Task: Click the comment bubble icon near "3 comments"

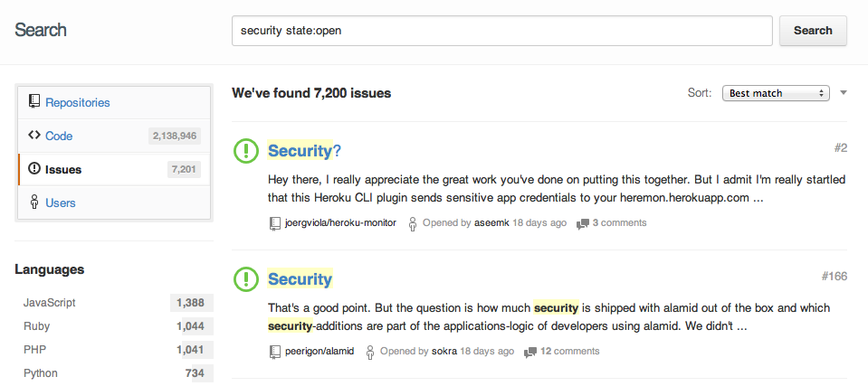Action: pyautogui.click(x=583, y=223)
